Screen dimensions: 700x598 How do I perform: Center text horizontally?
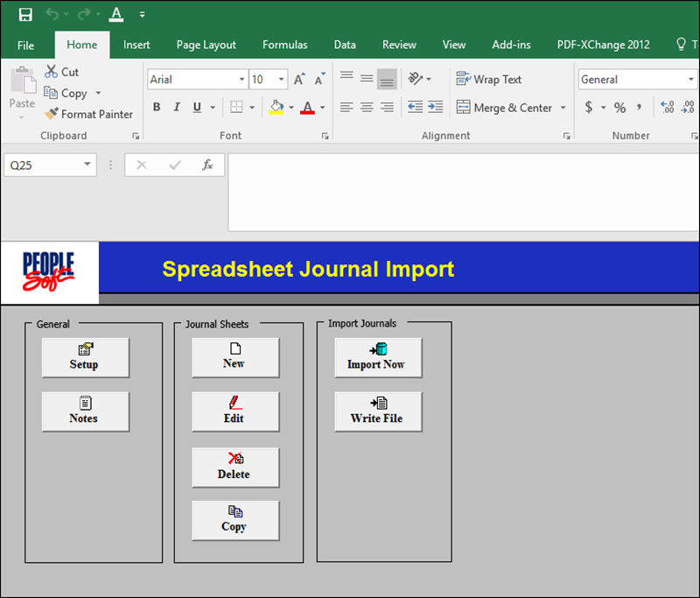(367, 107)
